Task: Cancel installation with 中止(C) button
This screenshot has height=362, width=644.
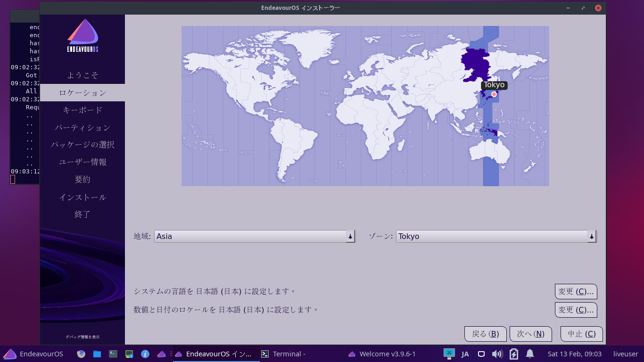Action: point(581,334)
